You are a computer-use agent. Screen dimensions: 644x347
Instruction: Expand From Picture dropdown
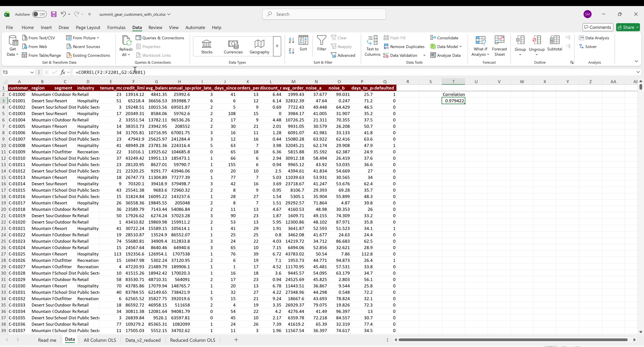98,38
